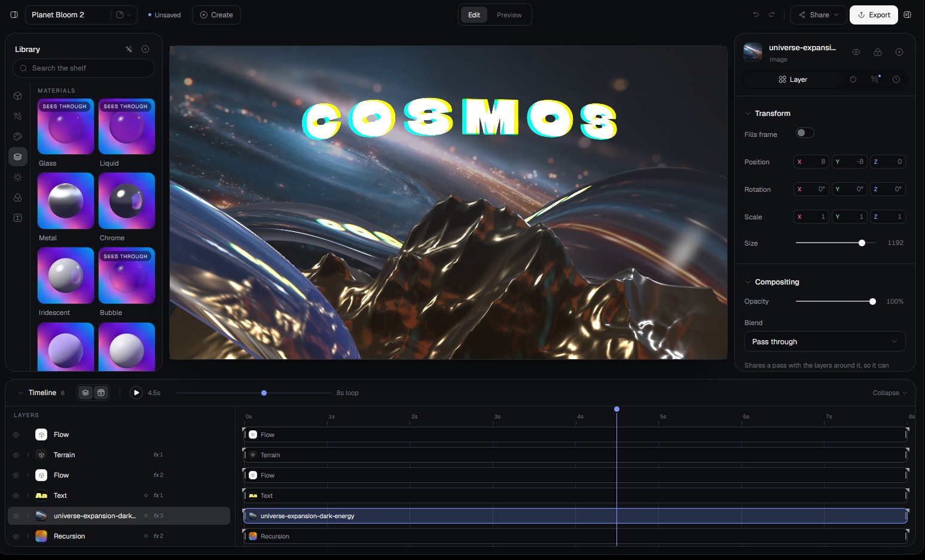Select the Layer tab in inspector
Image resolution: width=925 pixels, height=560 pixels.
pos(792,79)
